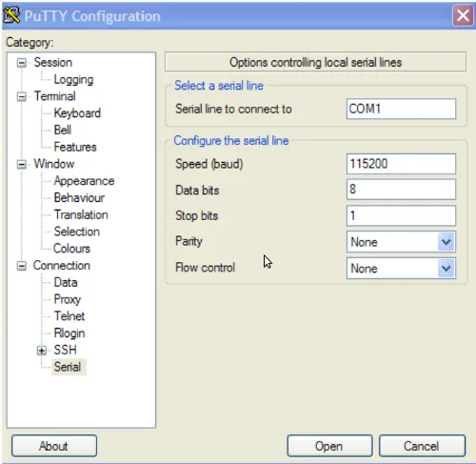
Task: Select Keyboard in the category tree
Action: point(77,113)
